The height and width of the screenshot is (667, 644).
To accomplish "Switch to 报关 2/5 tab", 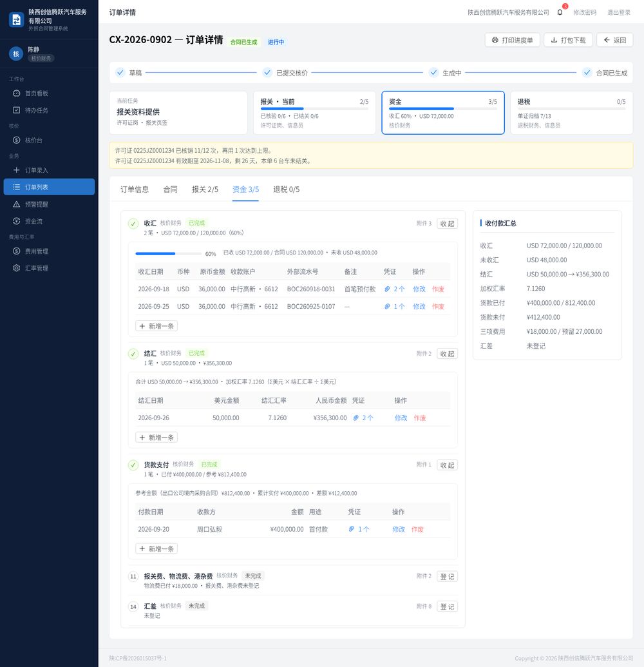I will [x=205, y=189].
